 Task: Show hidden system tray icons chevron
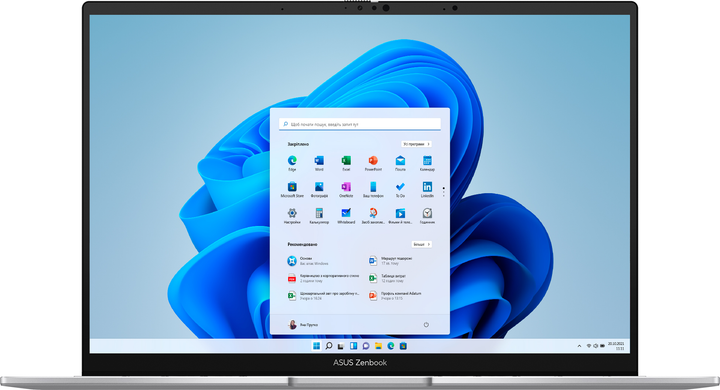click(579, 346)
